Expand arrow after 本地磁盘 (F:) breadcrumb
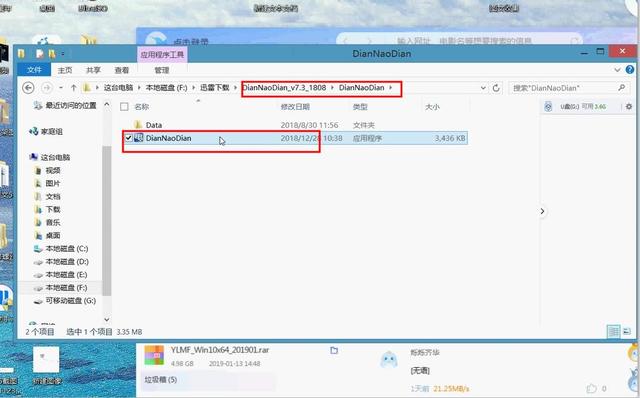Image resolution: width=640 pixels, height=398 pixels. 193,87
